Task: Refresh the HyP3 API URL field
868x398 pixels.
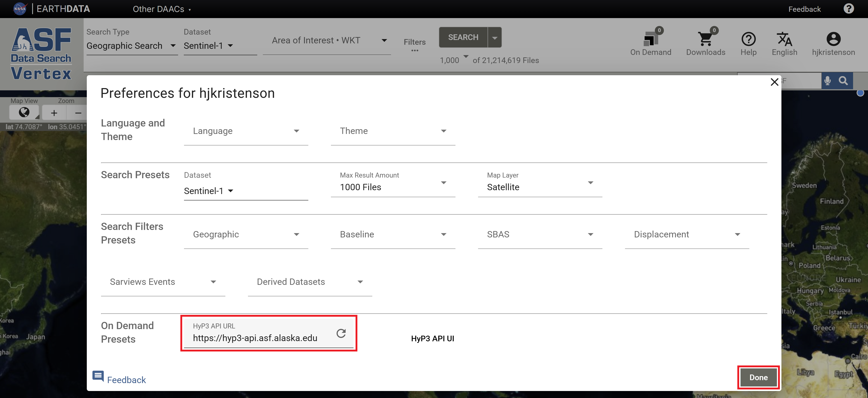Action: [x=341, y=334]
